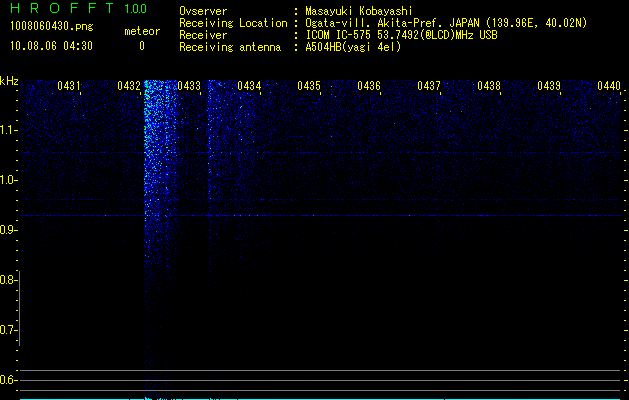Click the date stamp 10.08.06 04:30
Image resolution: width=629 pixels, height=400 pixels.
click(x=51, y=46)
